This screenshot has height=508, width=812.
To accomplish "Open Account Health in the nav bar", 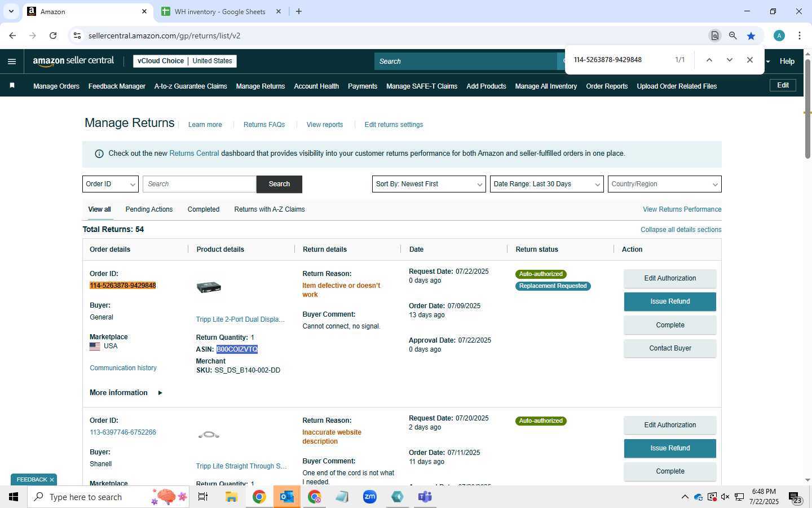I will [x=316, y=86].
